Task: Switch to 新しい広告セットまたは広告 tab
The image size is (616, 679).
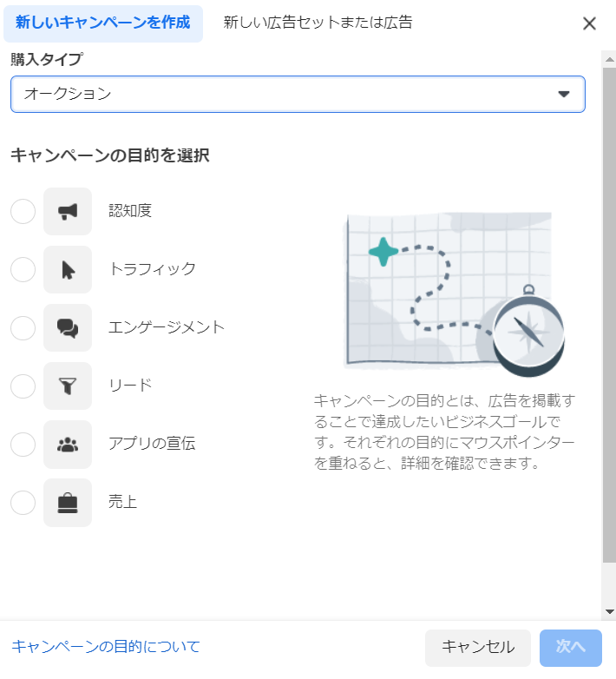Action: [x=318, y=23]
